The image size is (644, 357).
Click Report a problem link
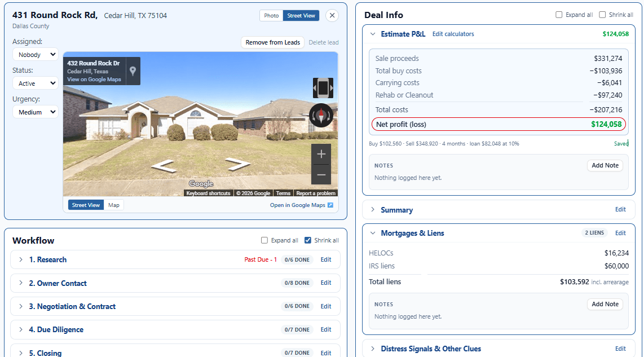pos(315,193)
